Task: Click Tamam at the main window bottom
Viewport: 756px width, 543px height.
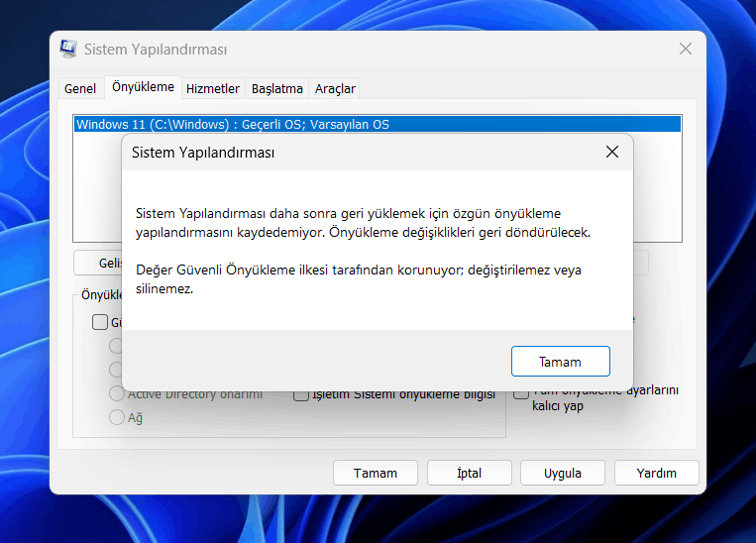Action: click(x=376, y=473)
